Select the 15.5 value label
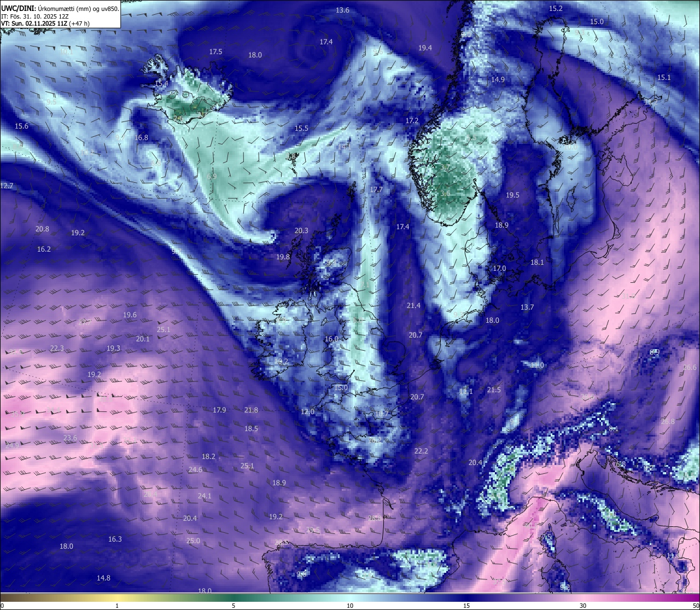 [x=301, y=129]
